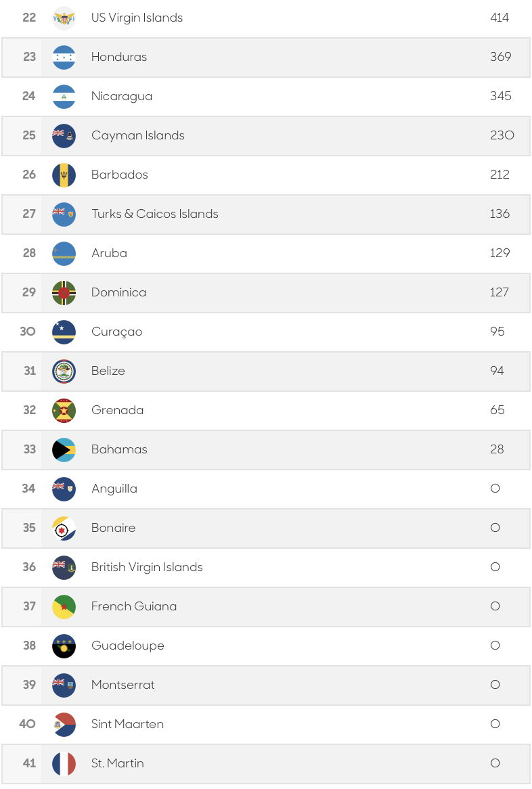
Task: Select the Sint Maarten row name
Action: click(x=127, y=724)
